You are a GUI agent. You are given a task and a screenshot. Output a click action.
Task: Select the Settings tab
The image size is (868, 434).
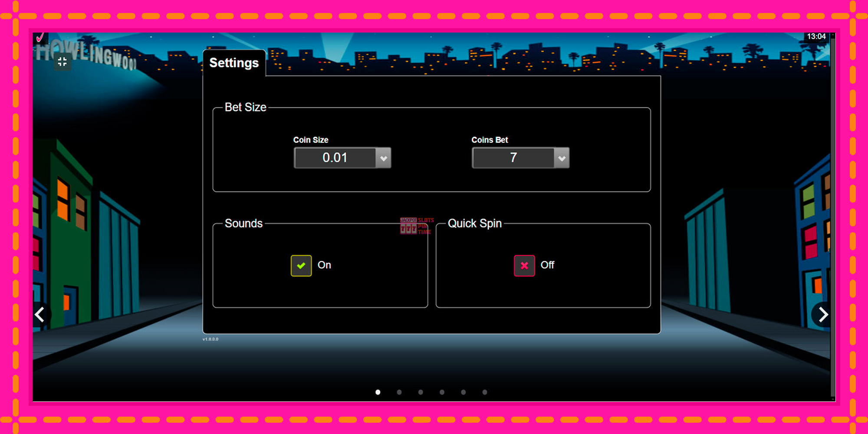(x=234, y=63)
